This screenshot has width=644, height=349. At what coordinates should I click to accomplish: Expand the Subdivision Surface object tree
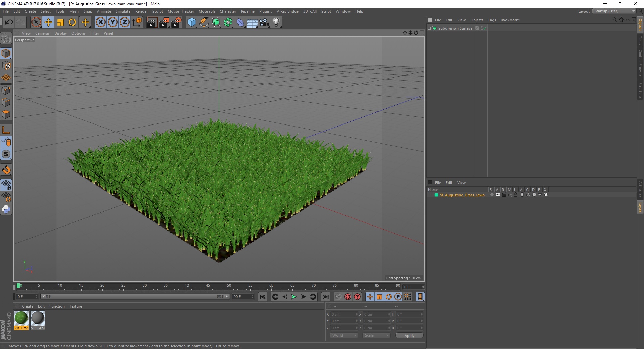429,28
